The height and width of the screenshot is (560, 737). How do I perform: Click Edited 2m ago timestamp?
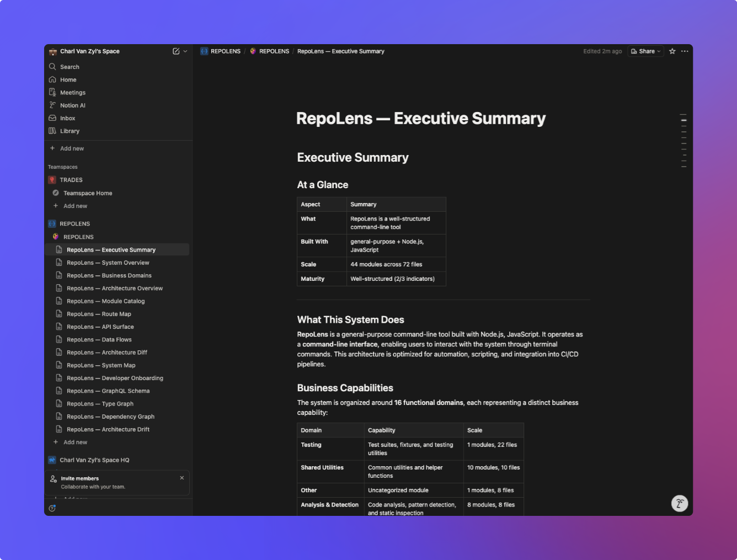coord(602,51)
